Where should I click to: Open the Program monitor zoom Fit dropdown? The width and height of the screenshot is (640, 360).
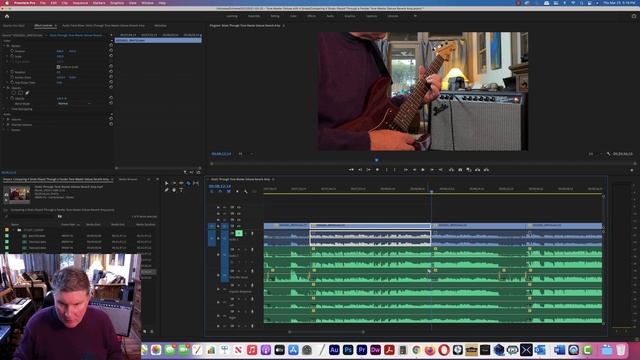[246, 154]
